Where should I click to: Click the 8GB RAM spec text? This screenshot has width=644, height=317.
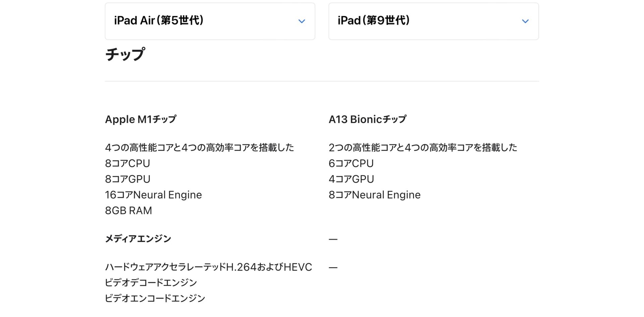point(128,211)
